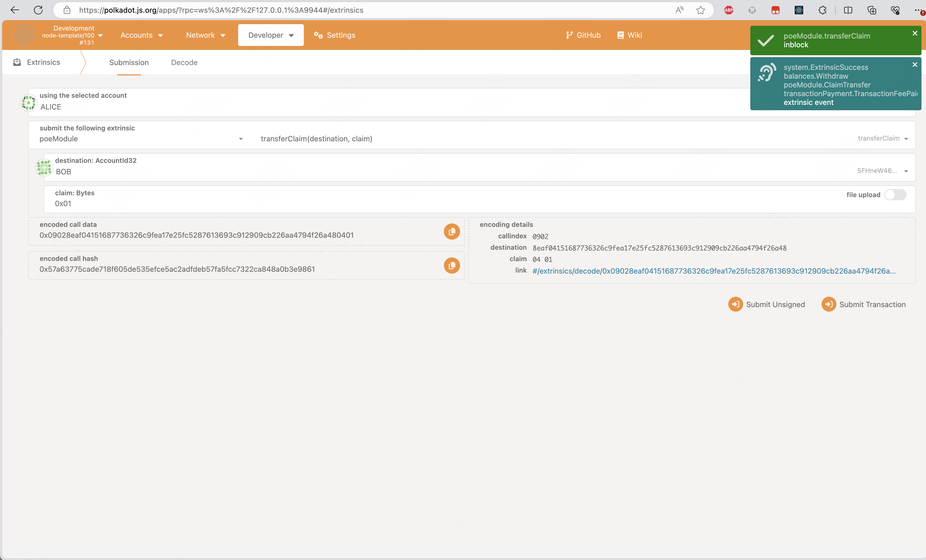Dismiss the extrinsic event notification
This screenshot has height=560, width=926.
click(915, 65)
